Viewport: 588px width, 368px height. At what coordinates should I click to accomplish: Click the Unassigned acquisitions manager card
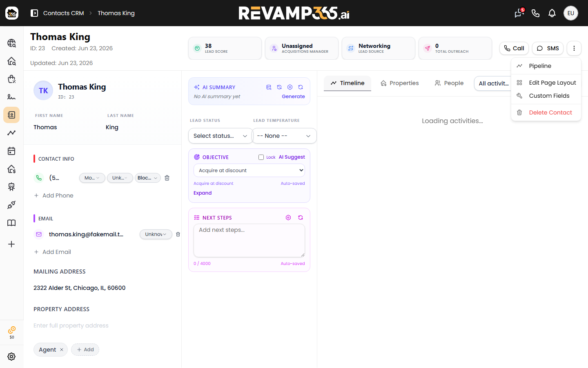click(x=302, y=48)
